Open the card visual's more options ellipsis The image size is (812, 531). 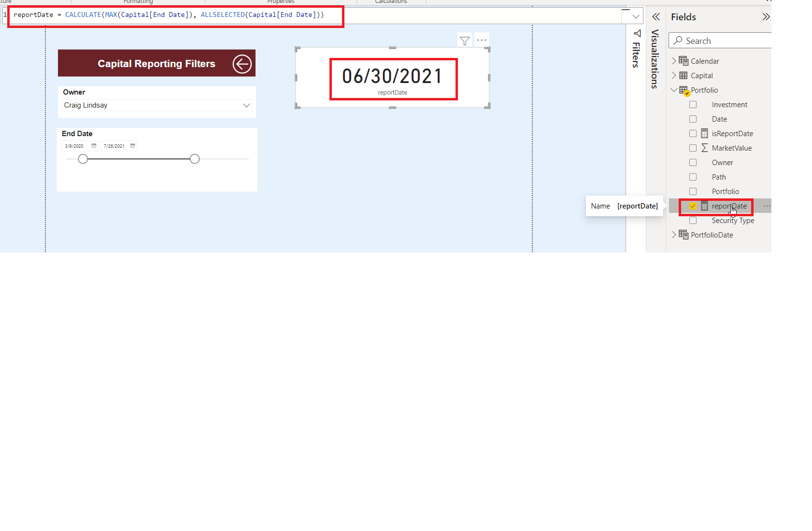pos(482,41)
